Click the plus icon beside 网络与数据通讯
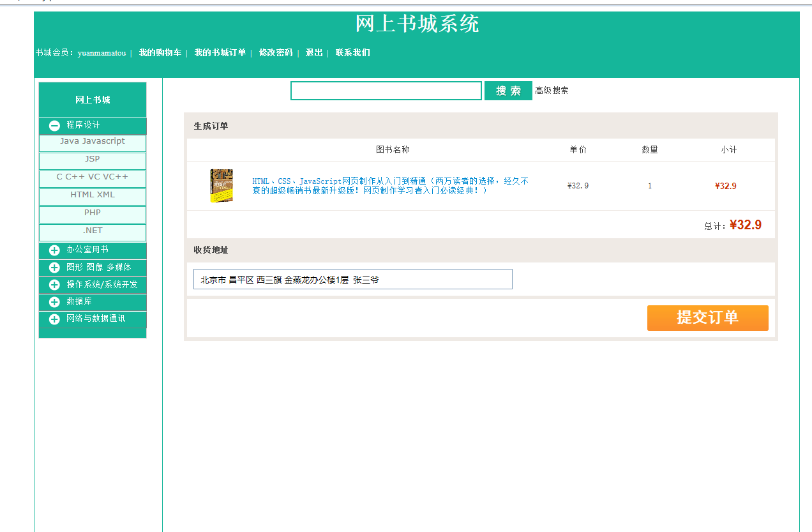812x532 pixels. click(54, 319)
